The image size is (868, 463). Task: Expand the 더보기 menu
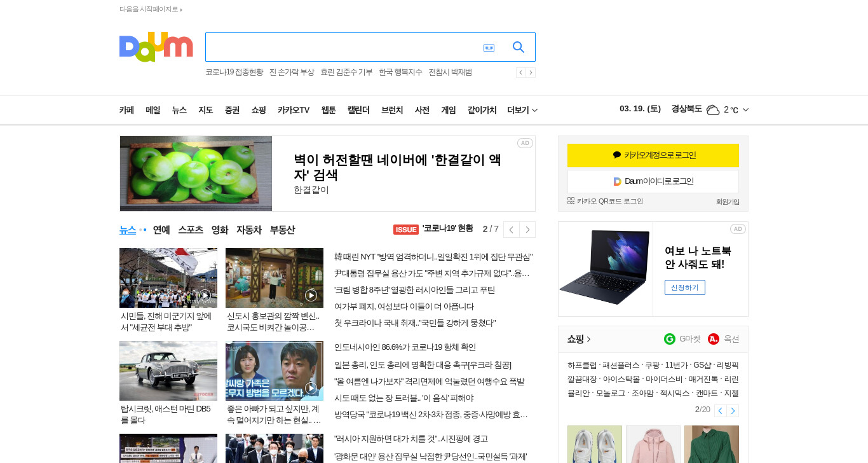(x=522, y=110)
